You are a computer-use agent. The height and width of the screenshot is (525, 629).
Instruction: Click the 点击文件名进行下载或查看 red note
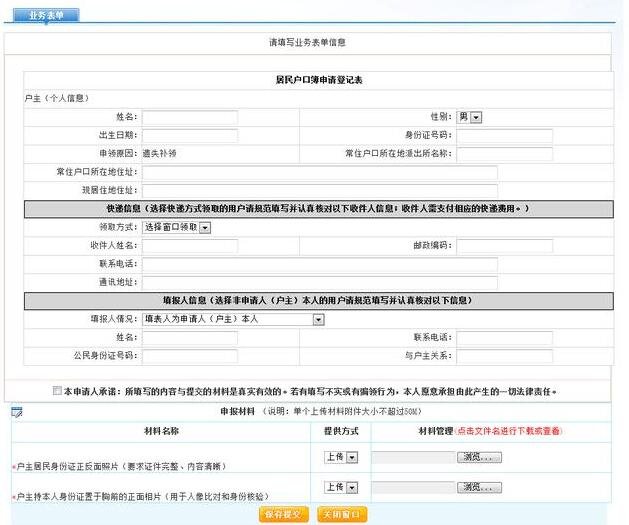509,431
